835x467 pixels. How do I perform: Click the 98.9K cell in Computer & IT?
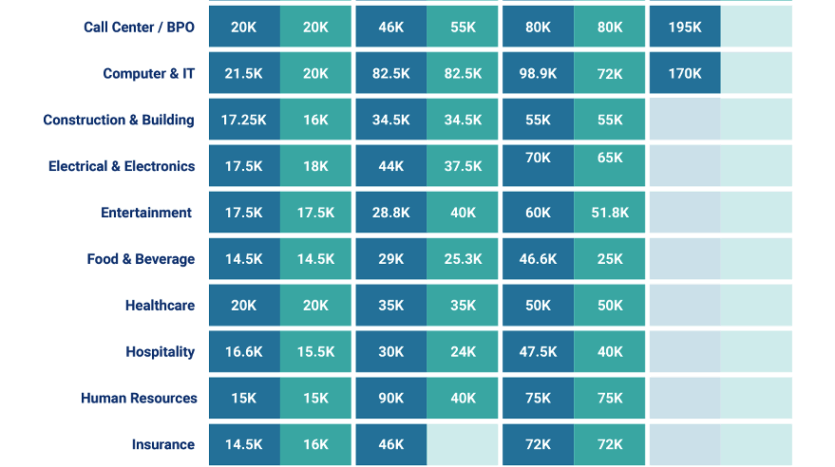[538, 74]
